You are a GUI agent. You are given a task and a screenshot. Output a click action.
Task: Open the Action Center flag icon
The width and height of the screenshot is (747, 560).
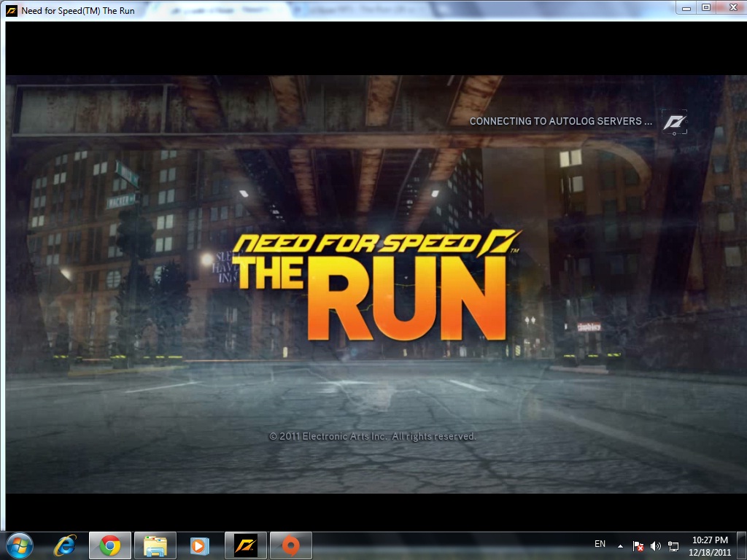tap(638, 545)
